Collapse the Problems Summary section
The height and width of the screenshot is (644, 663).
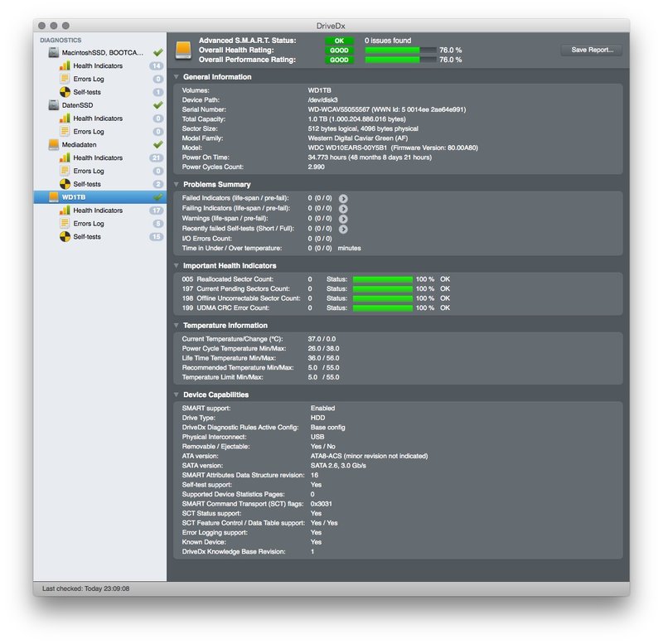[x=177, y=184]
